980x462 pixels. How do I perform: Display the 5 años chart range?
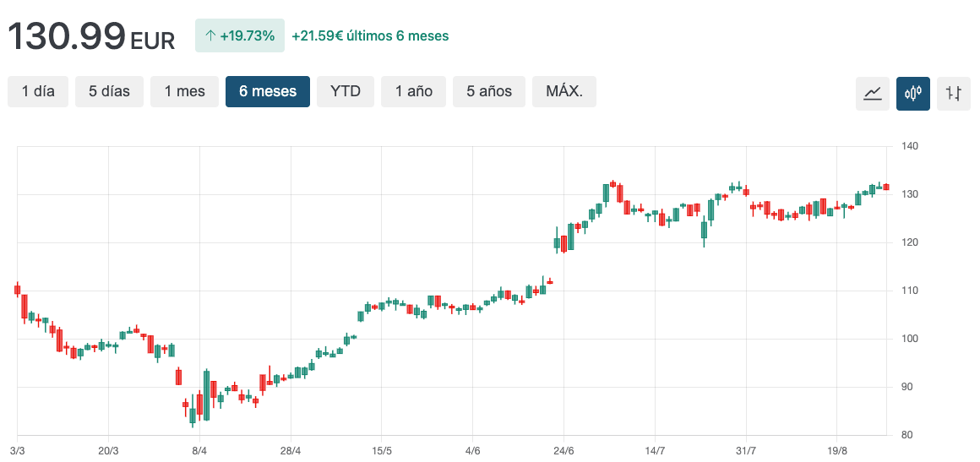(489, 92)
